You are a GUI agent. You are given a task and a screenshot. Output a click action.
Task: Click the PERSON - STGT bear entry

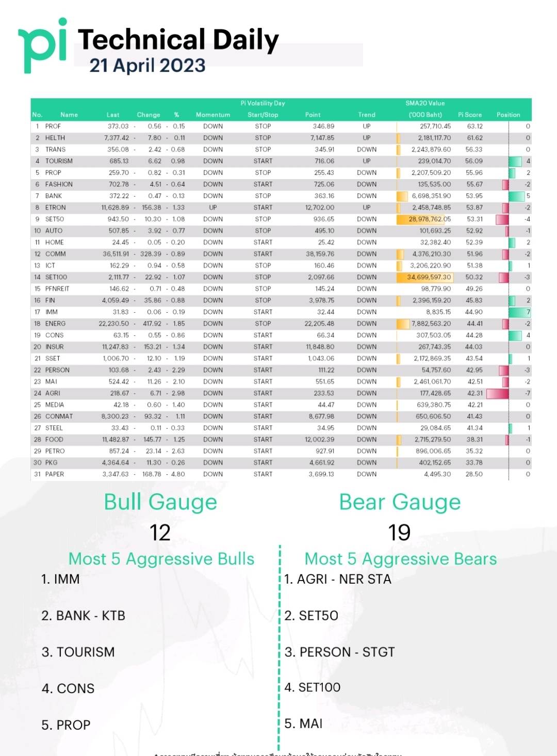click(x=339, y=652)
